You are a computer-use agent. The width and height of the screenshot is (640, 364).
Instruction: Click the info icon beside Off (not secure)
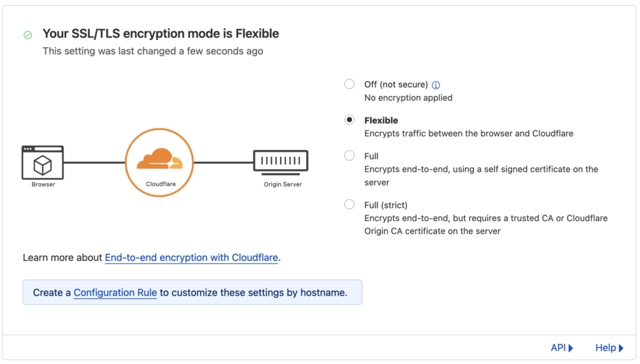(x=436, y=85)
